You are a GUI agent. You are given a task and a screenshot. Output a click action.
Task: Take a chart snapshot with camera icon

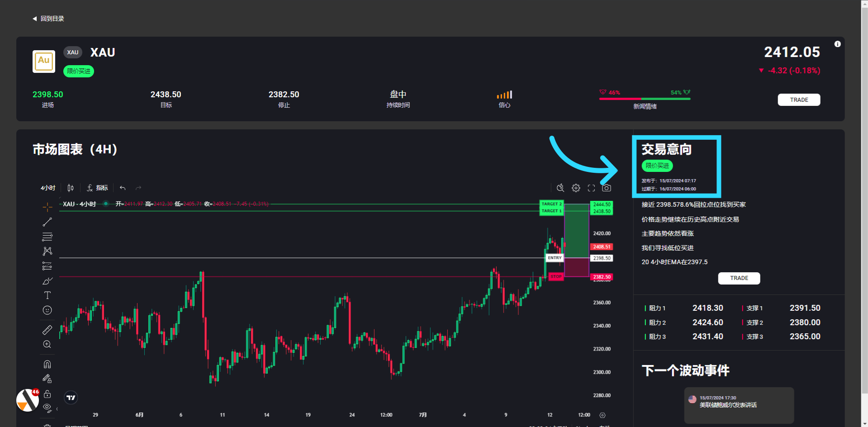coord(607,188)
